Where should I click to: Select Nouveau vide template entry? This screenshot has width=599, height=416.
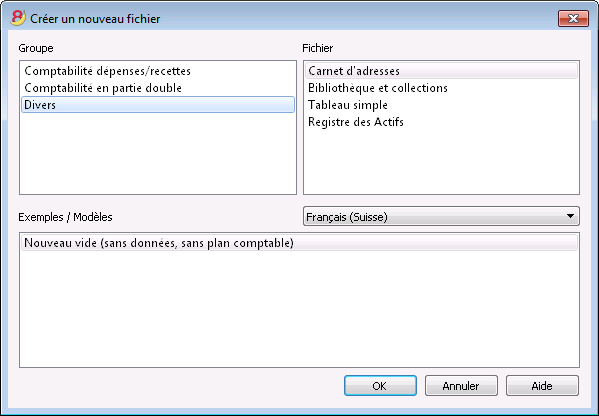pyautogui.click(x=299, y=243)
